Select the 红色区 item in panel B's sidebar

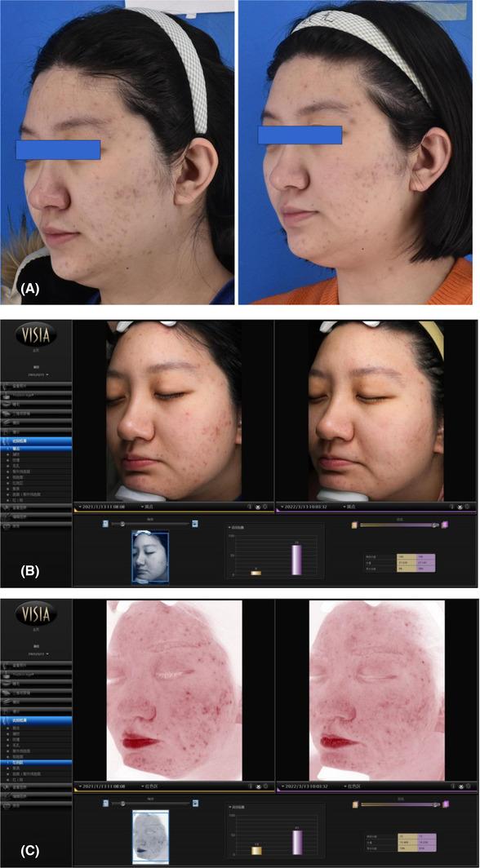tap(36, 481)
